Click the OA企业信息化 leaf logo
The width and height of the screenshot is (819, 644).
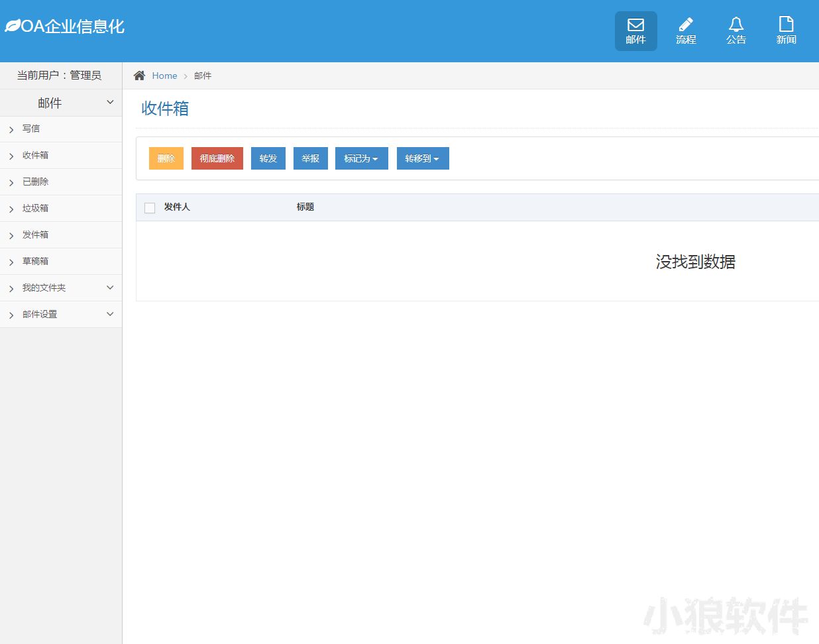[x=13, y=27]
